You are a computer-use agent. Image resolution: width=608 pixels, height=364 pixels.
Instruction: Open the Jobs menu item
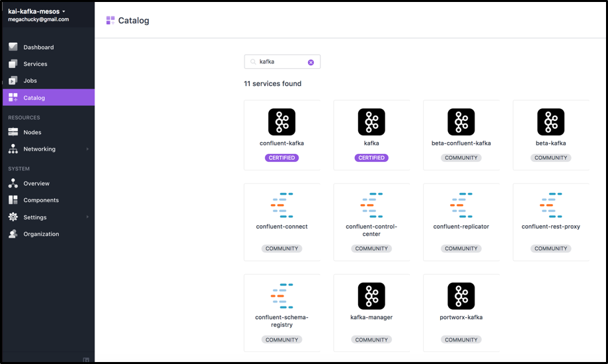(x=30, y=81)
